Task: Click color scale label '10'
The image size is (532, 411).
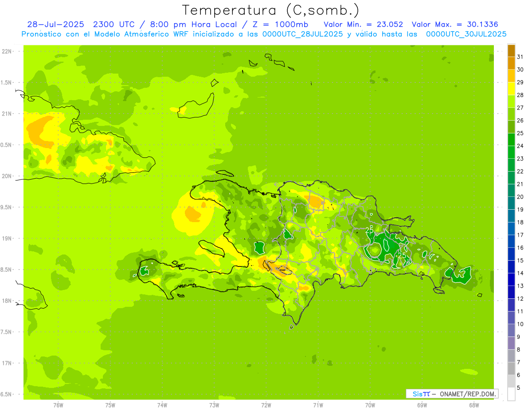Action: point(520,324)
